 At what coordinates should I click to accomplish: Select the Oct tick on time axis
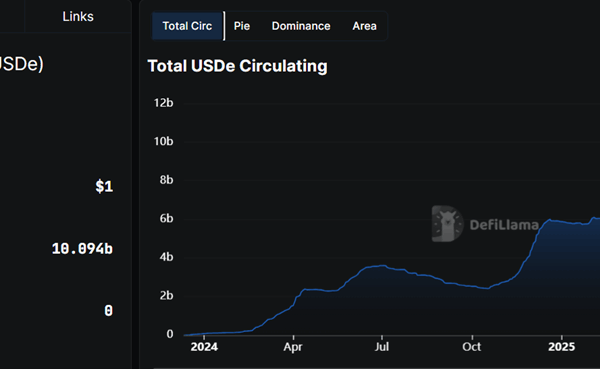(x=471, y=347)
